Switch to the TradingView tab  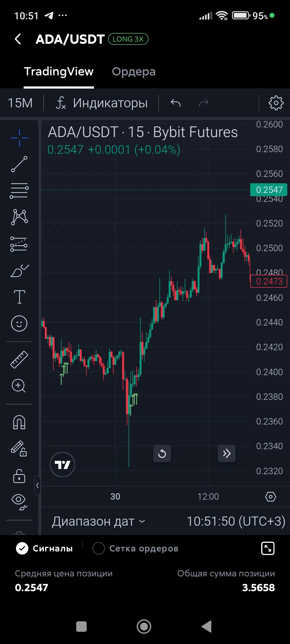[59, 72]
